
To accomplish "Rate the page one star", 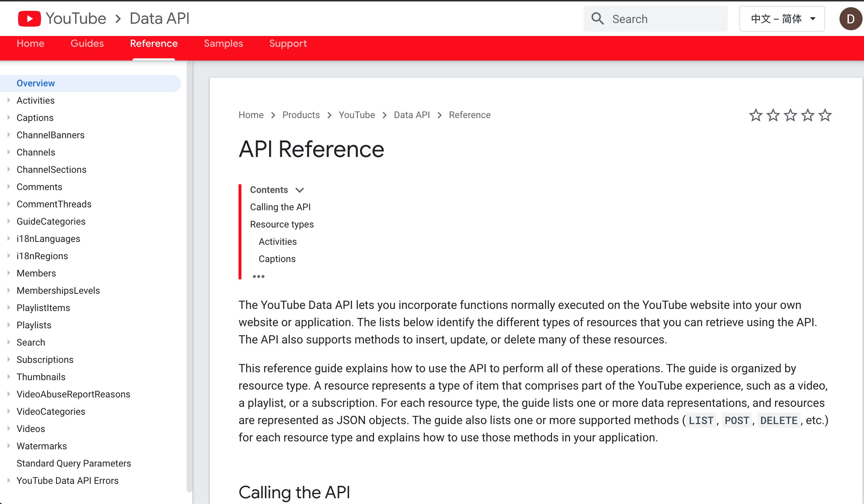I will pos(756,115).
